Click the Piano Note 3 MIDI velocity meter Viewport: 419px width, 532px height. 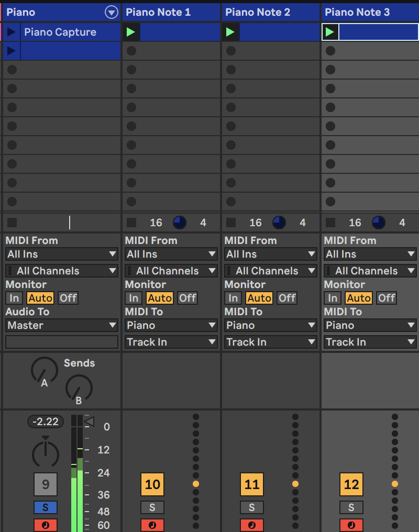(x=394, y=471)
